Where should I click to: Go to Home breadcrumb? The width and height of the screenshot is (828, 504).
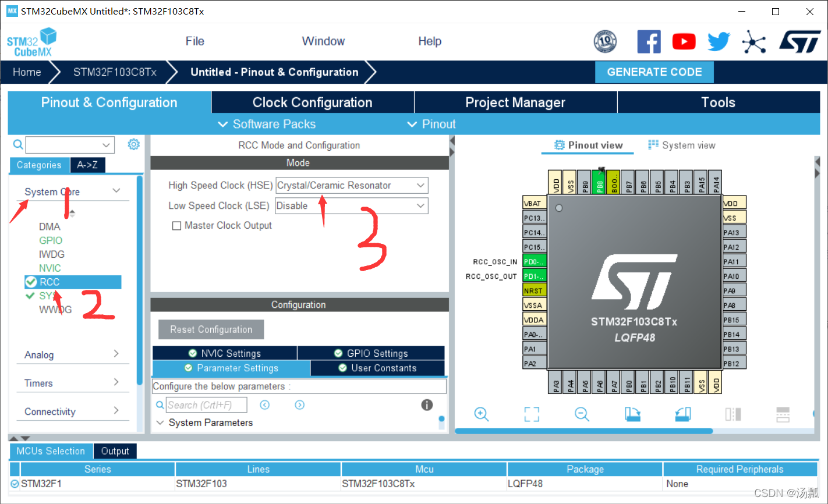tap(27, 72)
